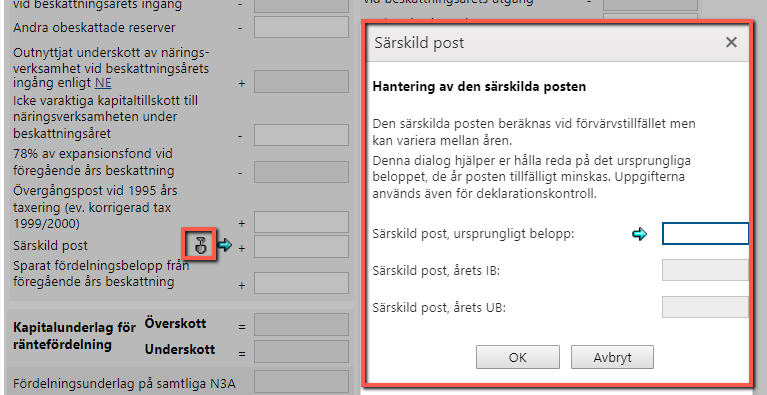
Task: Click the 'Överskott' label
Action: pos(175,324)
